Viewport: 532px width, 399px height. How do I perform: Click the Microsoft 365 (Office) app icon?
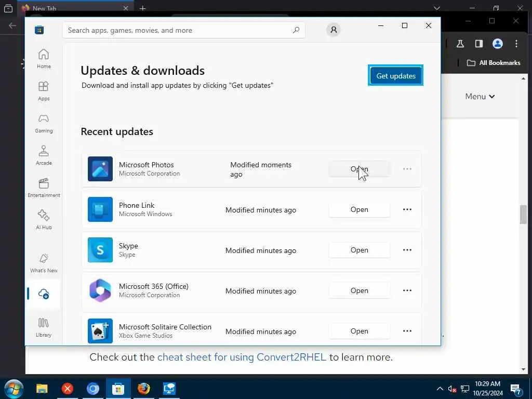pos(100,290)
